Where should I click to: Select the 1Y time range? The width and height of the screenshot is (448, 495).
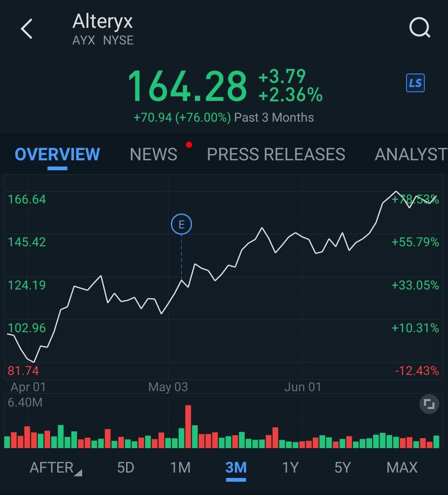coord(290,468)
